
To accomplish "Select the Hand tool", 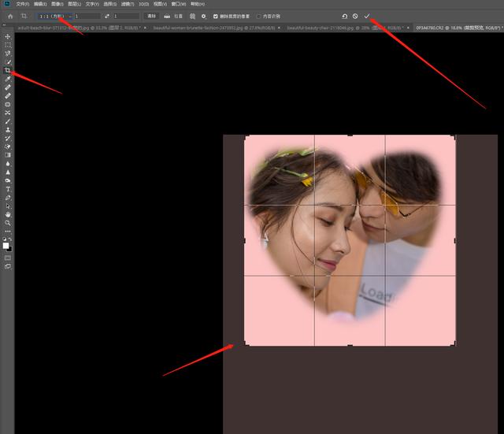I will [x=8, y=214].
